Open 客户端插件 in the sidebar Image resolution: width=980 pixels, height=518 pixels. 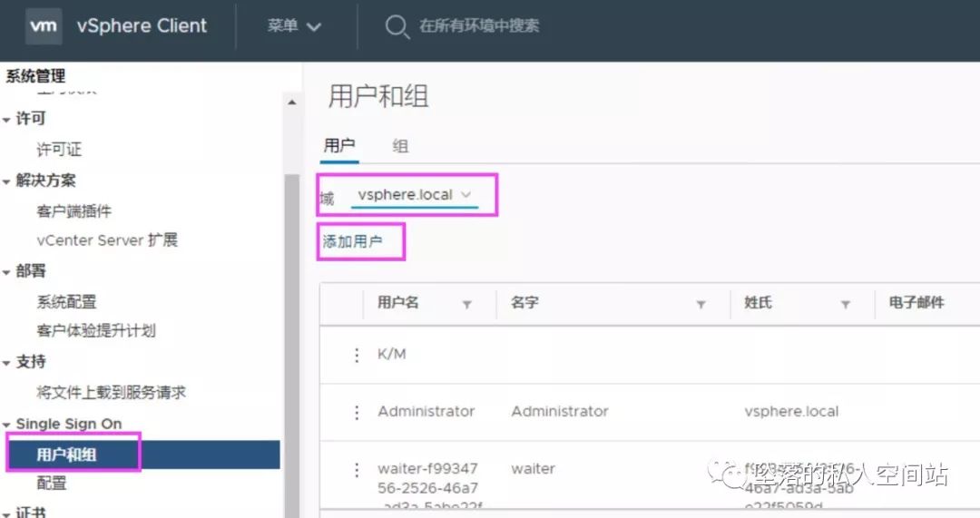tap(73, 211)
